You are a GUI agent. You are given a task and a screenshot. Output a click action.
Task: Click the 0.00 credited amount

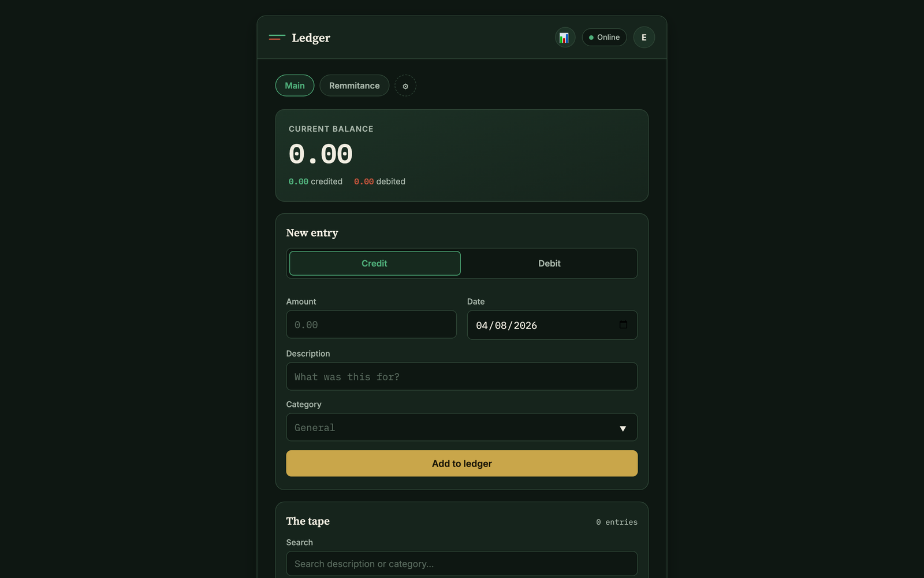(299, 181)
